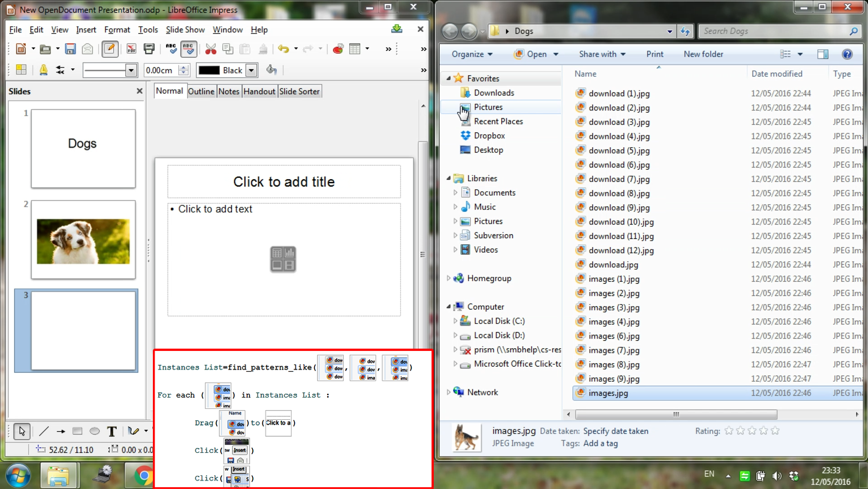Click New folder in Explorer toolbar

(703, 54)
